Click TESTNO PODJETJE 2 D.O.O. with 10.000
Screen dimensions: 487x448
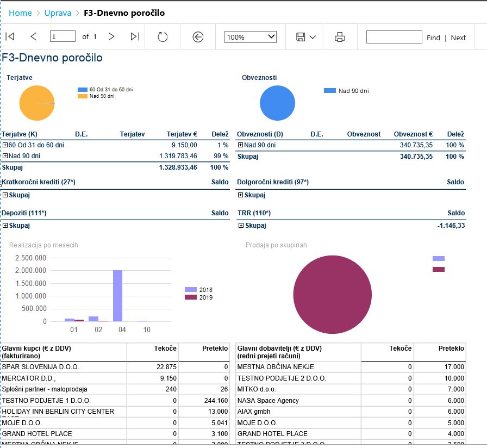[351, 378]
